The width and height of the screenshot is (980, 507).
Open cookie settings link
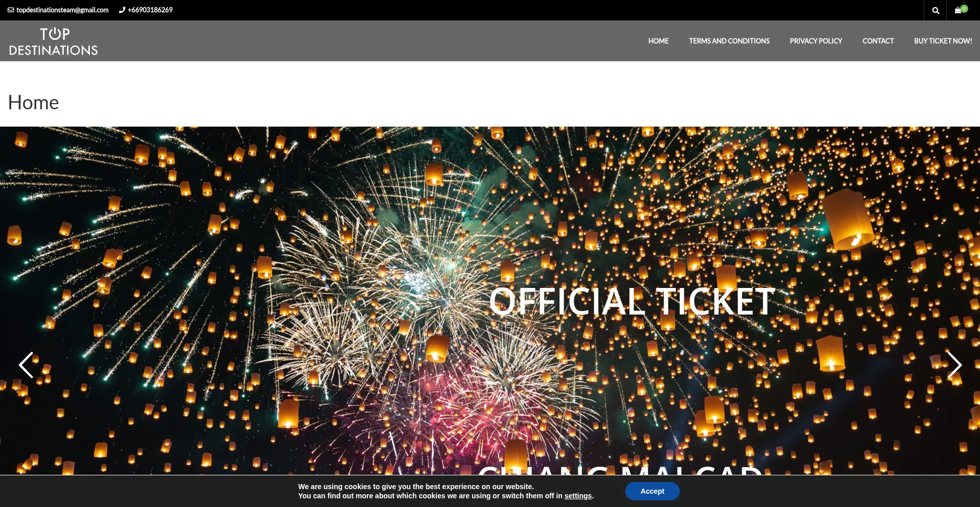click(x=578, y=496)
